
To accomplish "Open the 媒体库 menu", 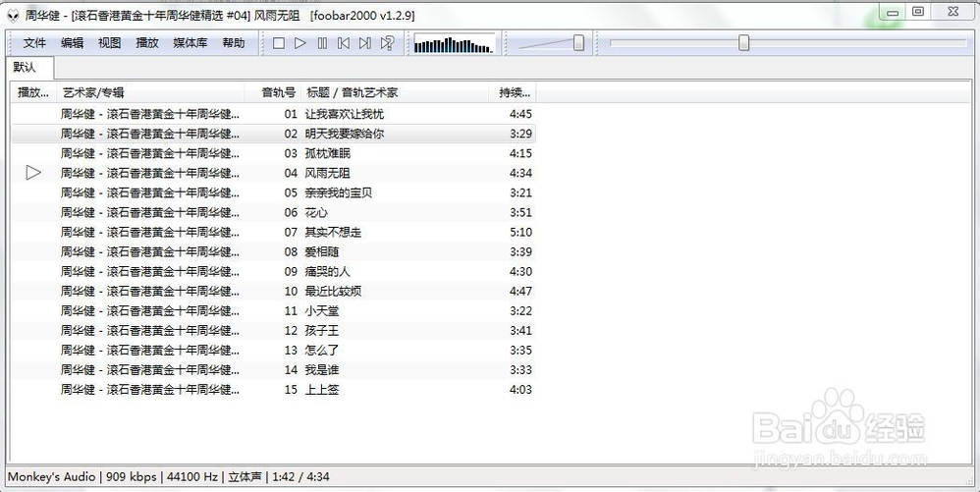I will point(190,43).
